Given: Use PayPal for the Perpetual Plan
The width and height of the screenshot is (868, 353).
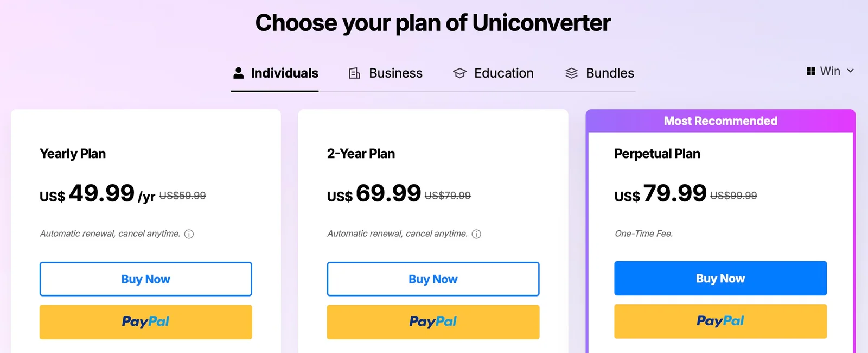Looking at the screenshot, I should click(x=720, y=321).
